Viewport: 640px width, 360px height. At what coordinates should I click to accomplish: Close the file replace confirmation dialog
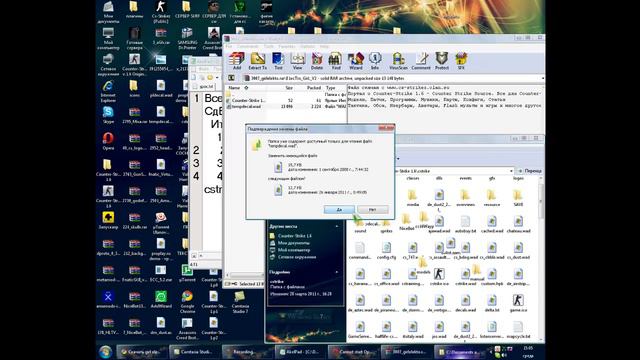pyautogui.click(x=386, y=129)
